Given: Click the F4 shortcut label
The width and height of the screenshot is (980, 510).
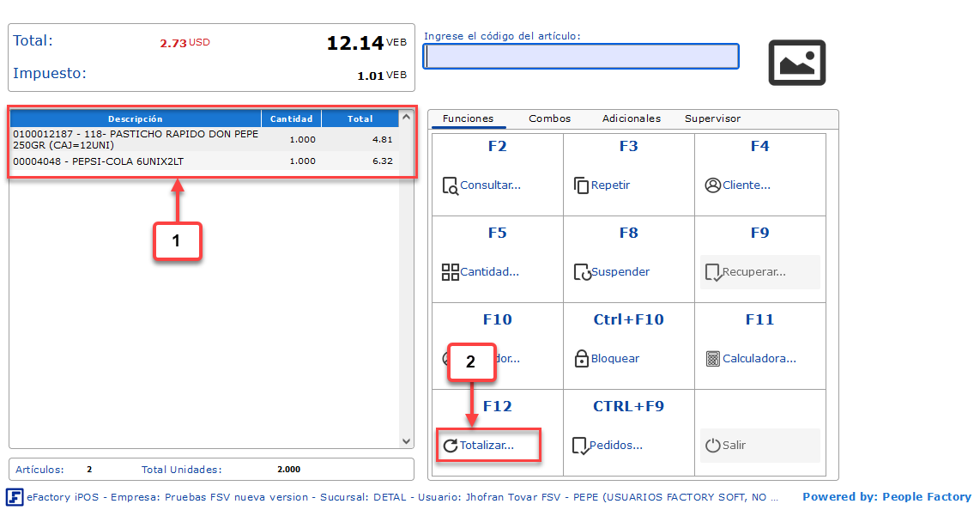Looking at the screenshot, I should (760, 146).
